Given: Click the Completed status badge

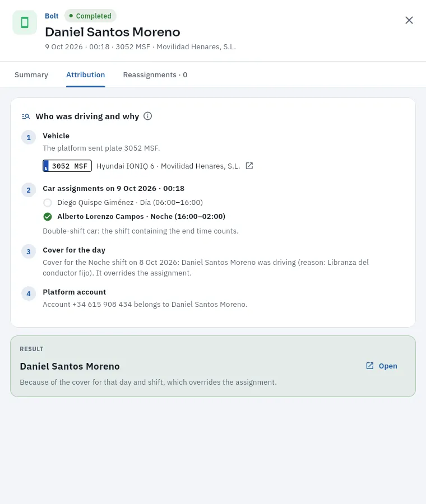Looking at the screenshot, I should click(x=90, y=16).
